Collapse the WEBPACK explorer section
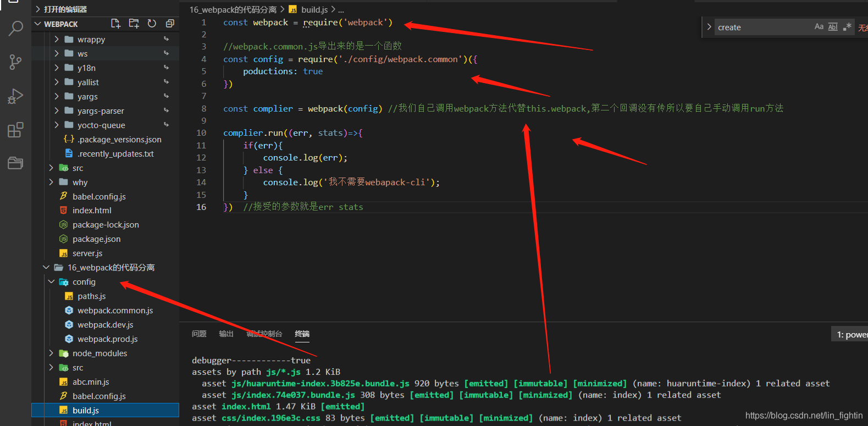Viewport: 868px width, 426px height. [37, 24]
